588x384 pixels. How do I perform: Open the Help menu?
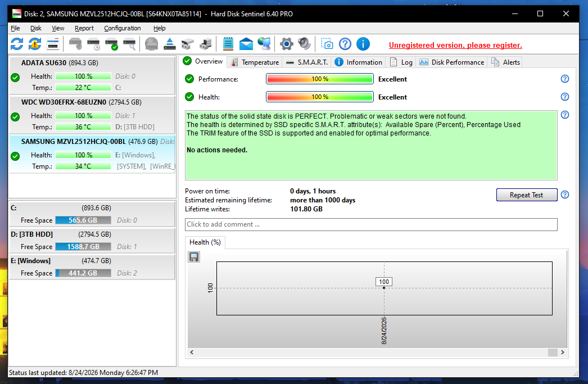160,28
